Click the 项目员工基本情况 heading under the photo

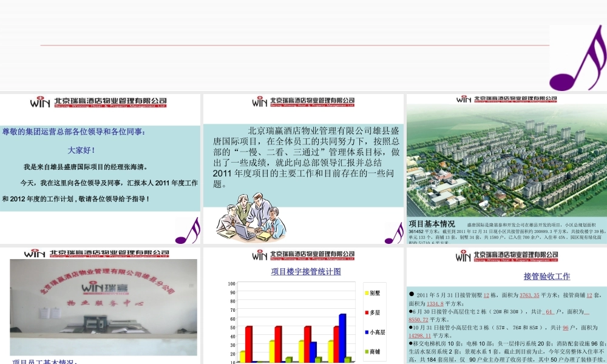[x=44, y=362]
